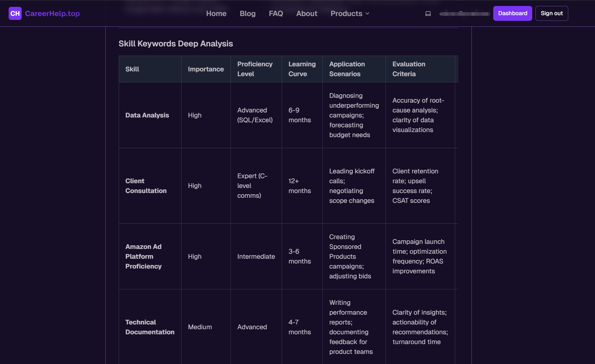Select Blog in the navigation bar

click(248, 13)
